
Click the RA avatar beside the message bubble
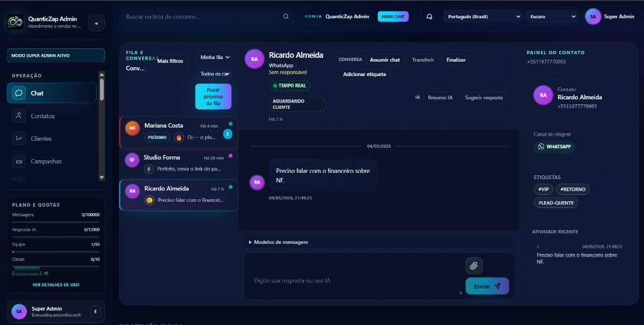257,182
